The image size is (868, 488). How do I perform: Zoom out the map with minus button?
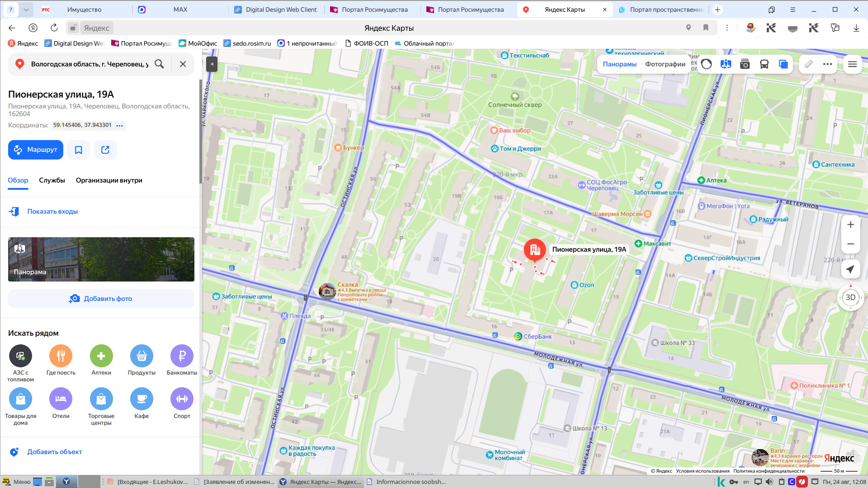850,244
